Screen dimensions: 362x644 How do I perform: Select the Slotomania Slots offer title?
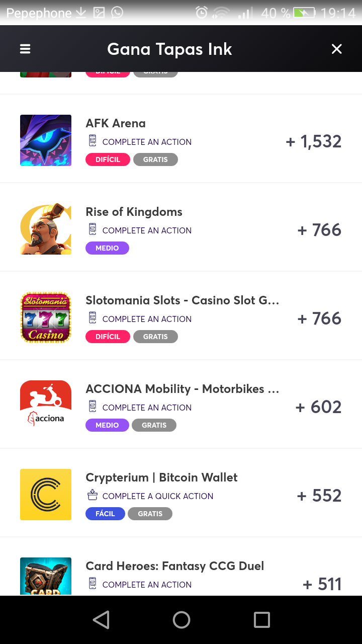(x=182, y=300)
